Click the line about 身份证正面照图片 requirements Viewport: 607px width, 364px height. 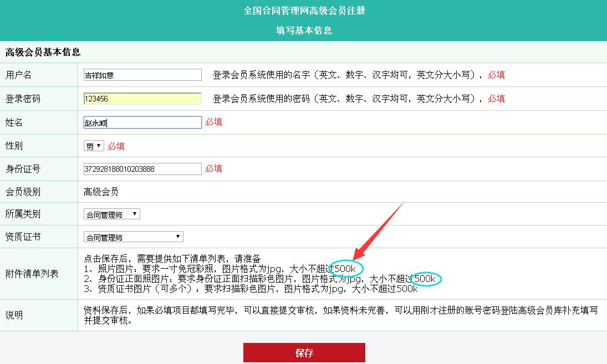260,279
